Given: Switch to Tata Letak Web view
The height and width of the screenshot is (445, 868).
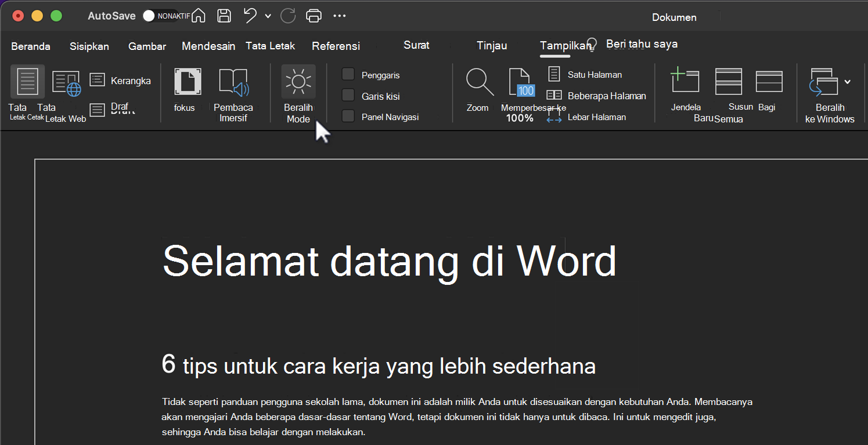Looking at the screenshot, I should (x=67, y=83).
